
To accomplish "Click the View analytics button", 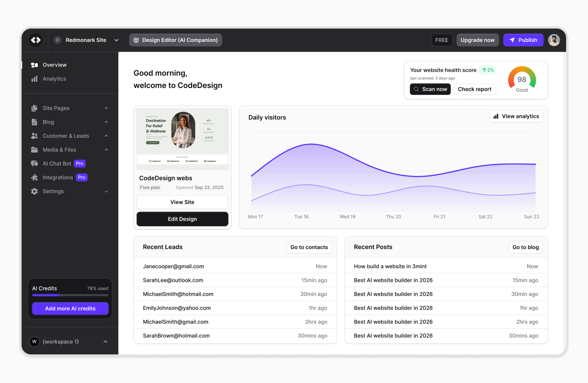I will click(x=516, y=116).
